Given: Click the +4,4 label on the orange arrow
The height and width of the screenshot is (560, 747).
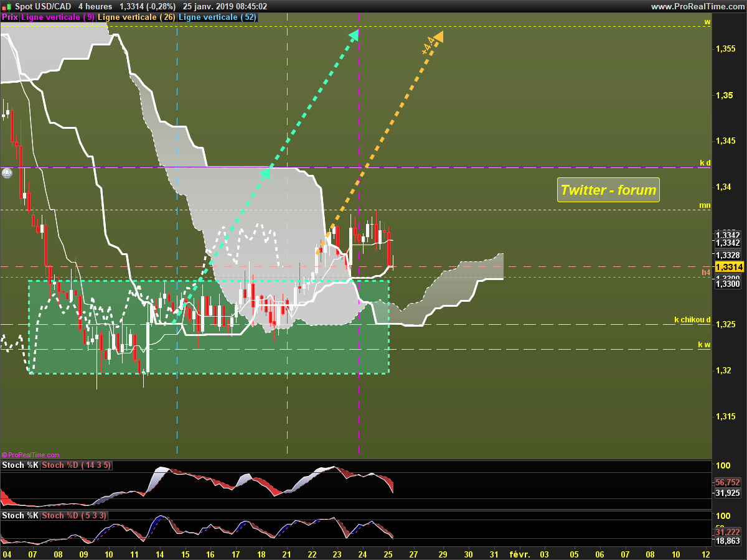Looking at the screenshot, I should 428,47.
